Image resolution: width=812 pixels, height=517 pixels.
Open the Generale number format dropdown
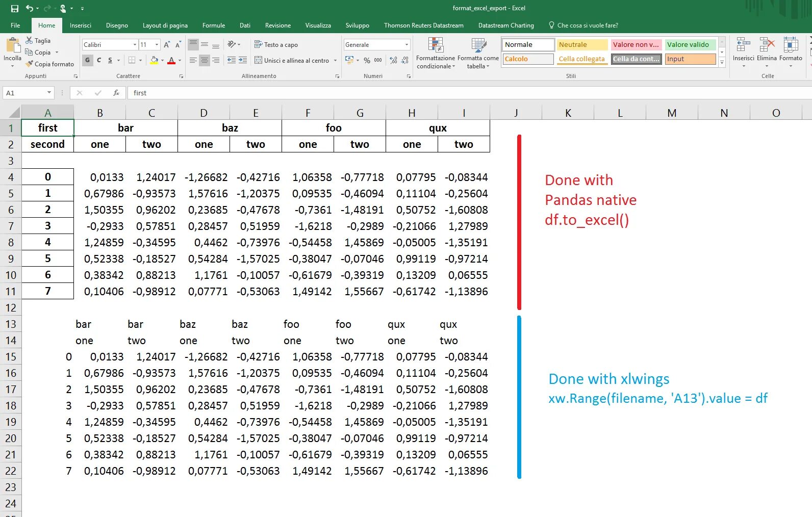tap(407, 45)
